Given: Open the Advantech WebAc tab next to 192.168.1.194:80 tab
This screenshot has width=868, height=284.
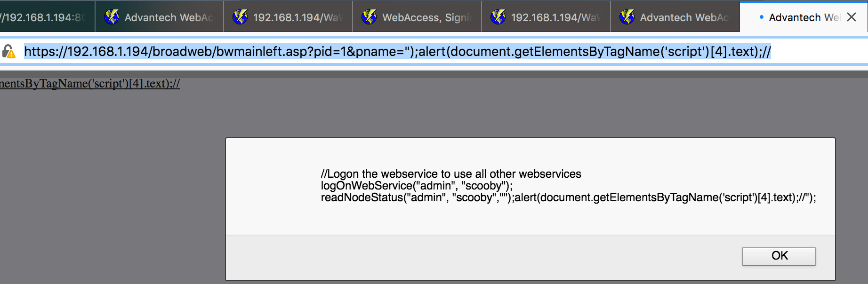Looking at the screenshot, I should coord(169,17).
